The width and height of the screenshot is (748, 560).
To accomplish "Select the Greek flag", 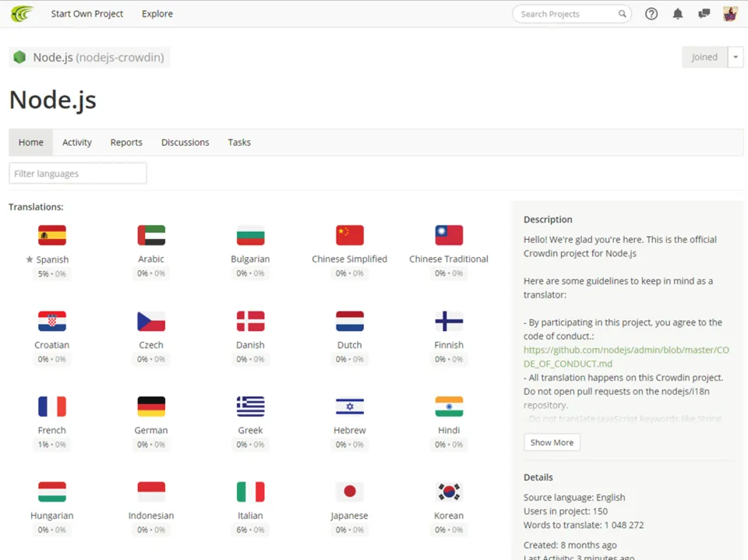I will click(250, 407).
